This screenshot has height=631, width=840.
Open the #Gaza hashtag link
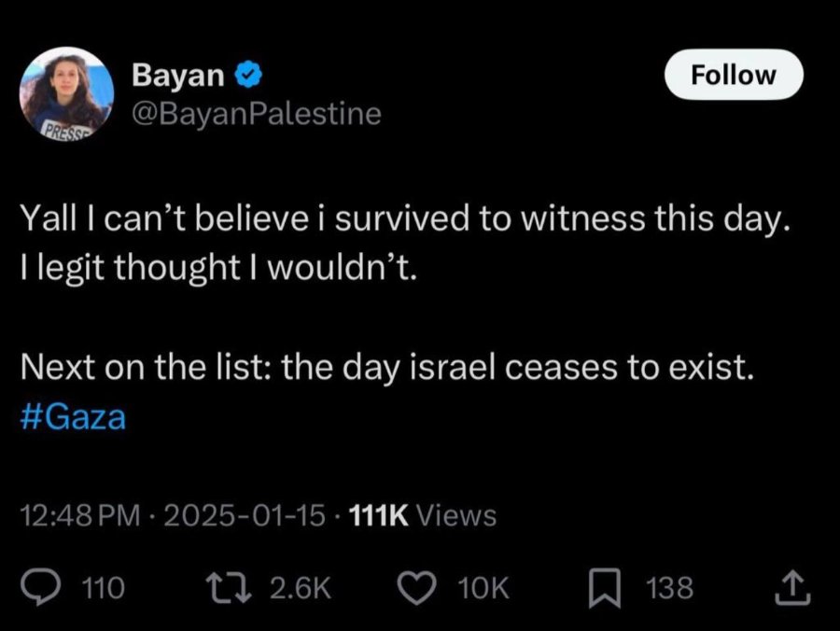pos(74,416)
